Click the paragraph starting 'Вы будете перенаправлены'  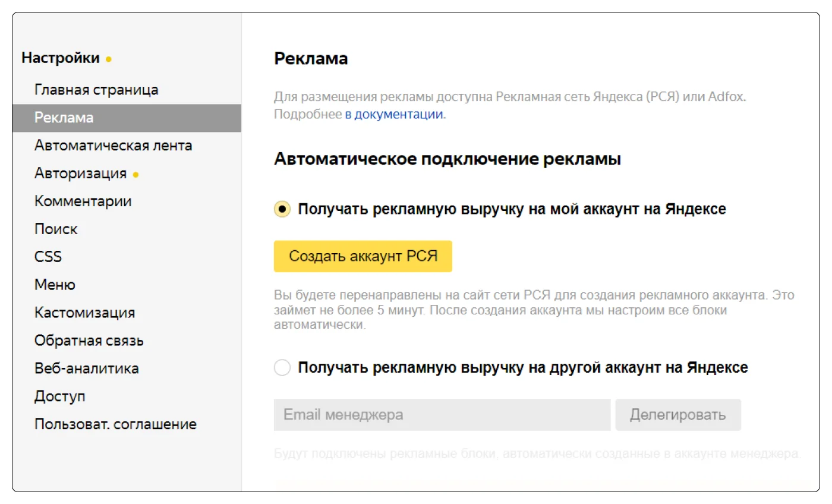point(534,310)
